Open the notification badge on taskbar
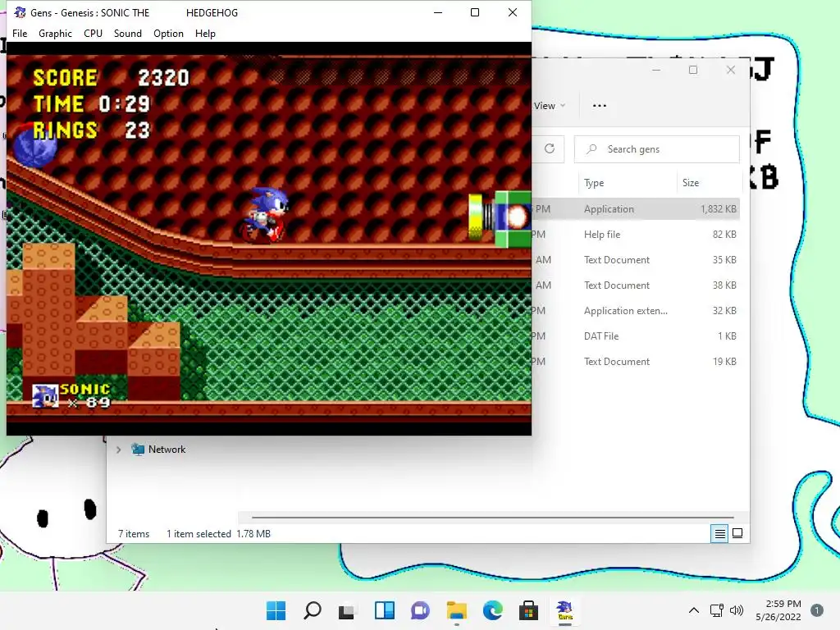 817,610
